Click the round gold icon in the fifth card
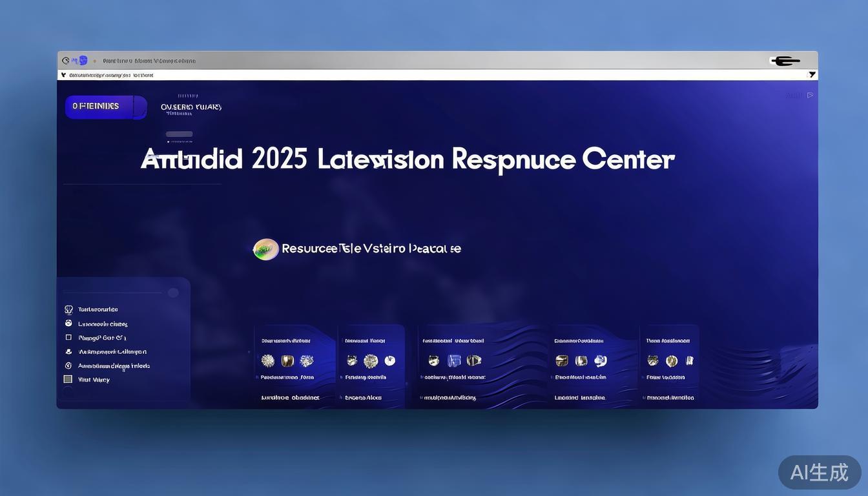The image size is (868, 496). [x=672, y=361]
